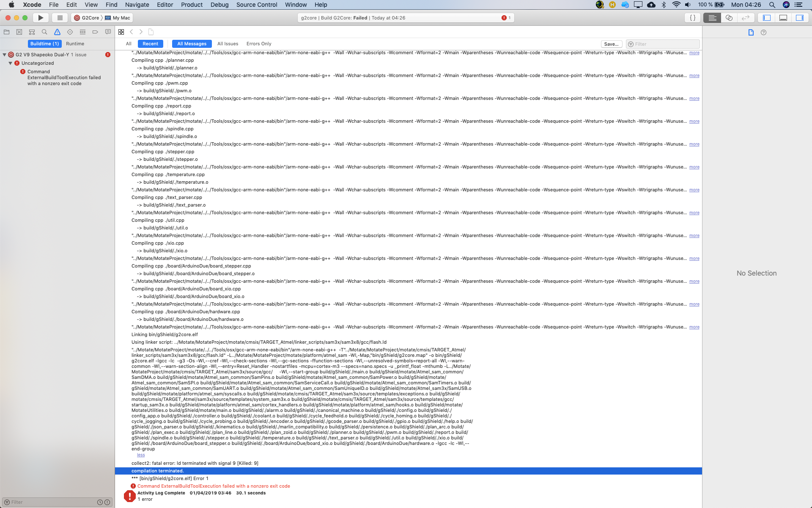Open the File inspector in the right panel
Viewport: 812px width, 508px height.
[x=751, y=32]
